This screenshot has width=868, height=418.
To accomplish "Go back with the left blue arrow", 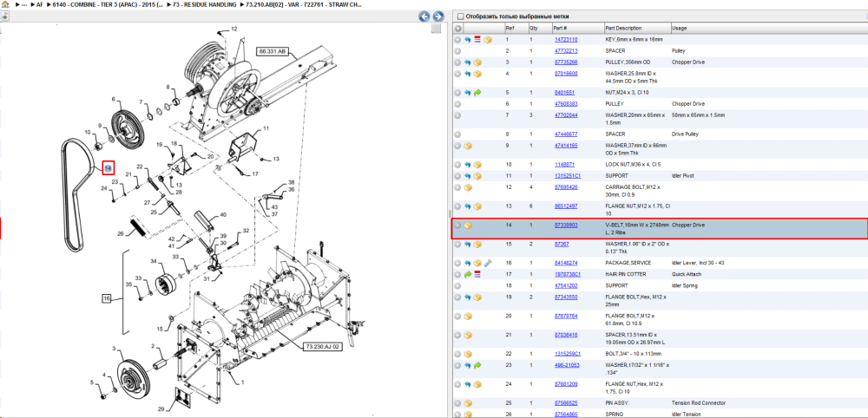I will click(424, 16).
